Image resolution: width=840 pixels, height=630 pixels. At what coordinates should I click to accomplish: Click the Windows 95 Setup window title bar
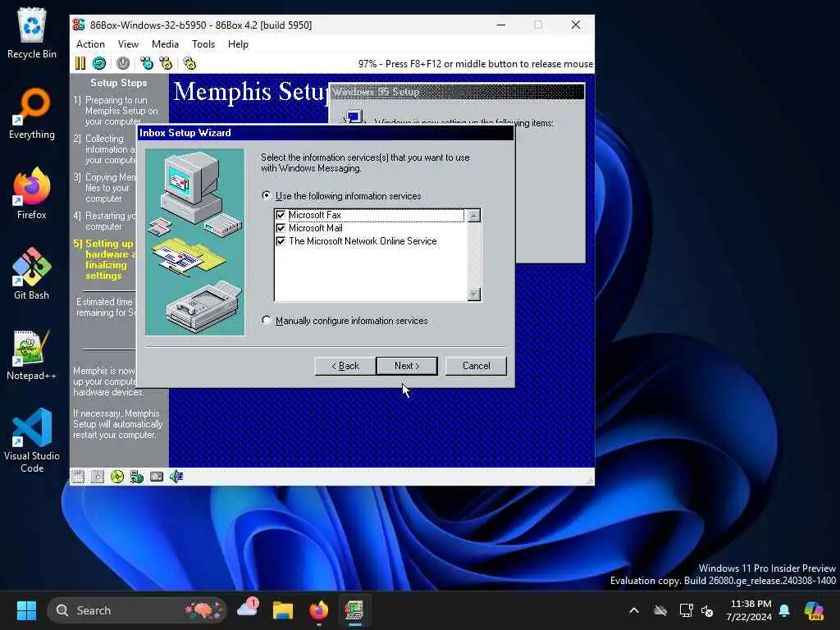[457, 92]
